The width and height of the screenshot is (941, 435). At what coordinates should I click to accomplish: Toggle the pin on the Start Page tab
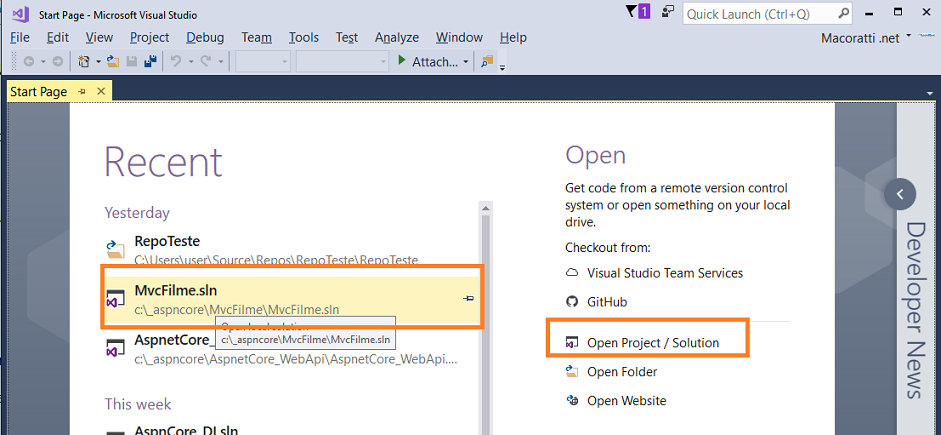pyautogui.click(x=82, y=91)
